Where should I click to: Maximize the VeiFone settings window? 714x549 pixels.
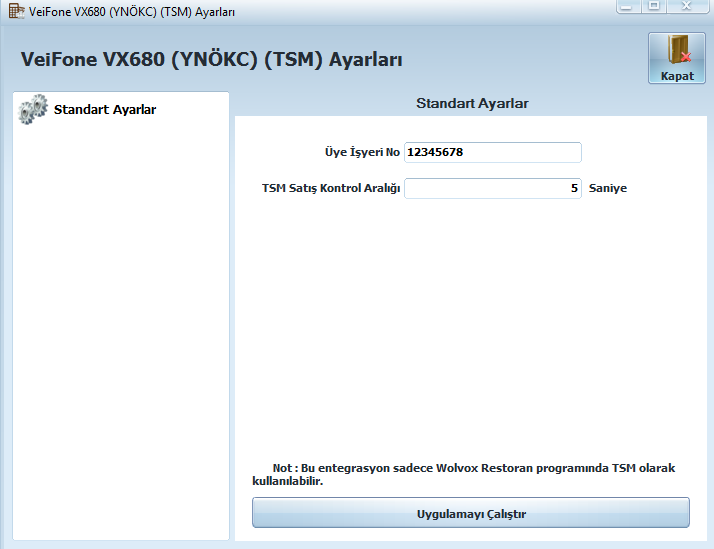(654, 6)
